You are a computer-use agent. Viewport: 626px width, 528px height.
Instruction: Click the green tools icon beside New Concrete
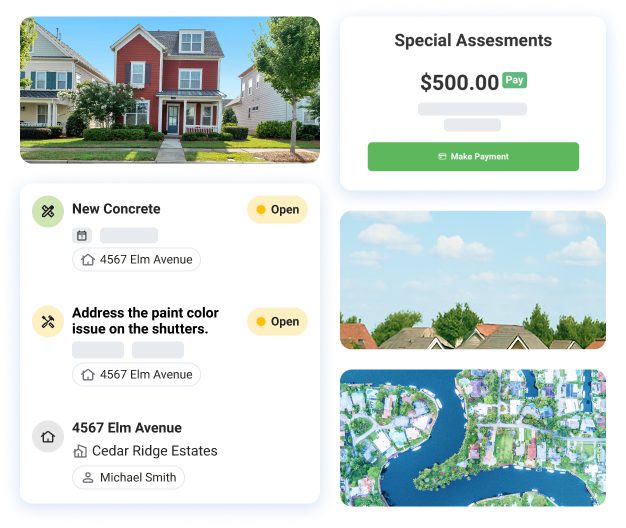(x=48, y=211)
